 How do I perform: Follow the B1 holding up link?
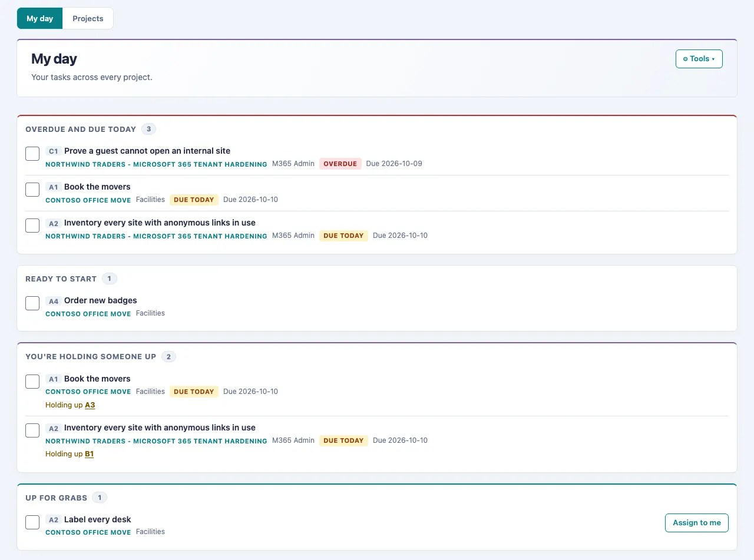pyautogui.click(x=90, y=454)
